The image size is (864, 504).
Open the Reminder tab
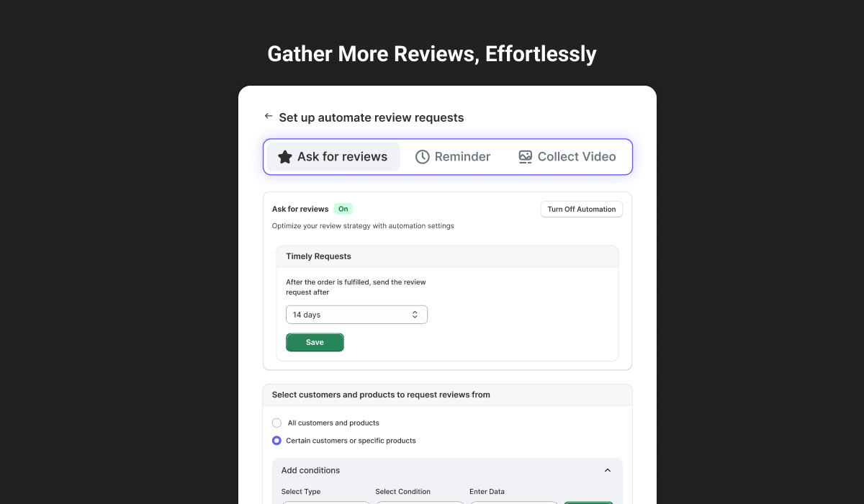tap(453, 157)
